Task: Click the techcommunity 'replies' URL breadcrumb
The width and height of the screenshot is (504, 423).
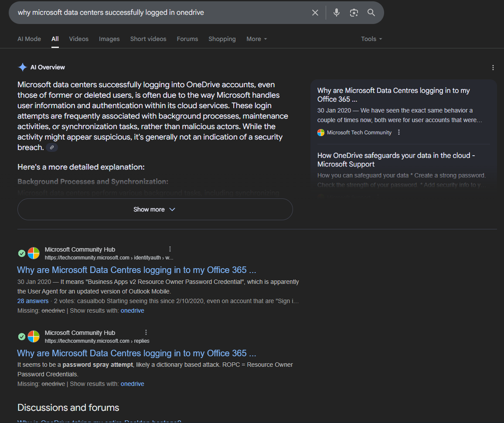Action: (x=97, y=341)
